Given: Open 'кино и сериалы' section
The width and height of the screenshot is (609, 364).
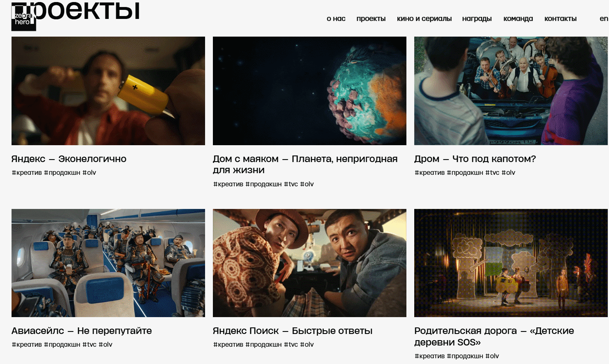Looking at the screenshot, I should point(424,19).
